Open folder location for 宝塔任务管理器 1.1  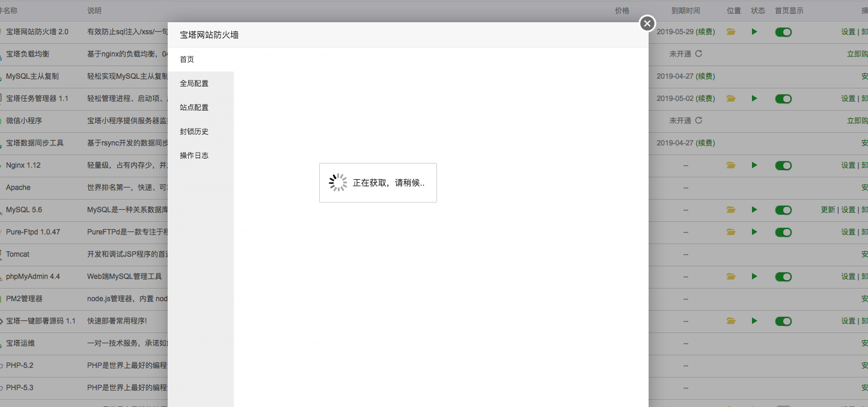pyautogui.click(x=731, y=99)
